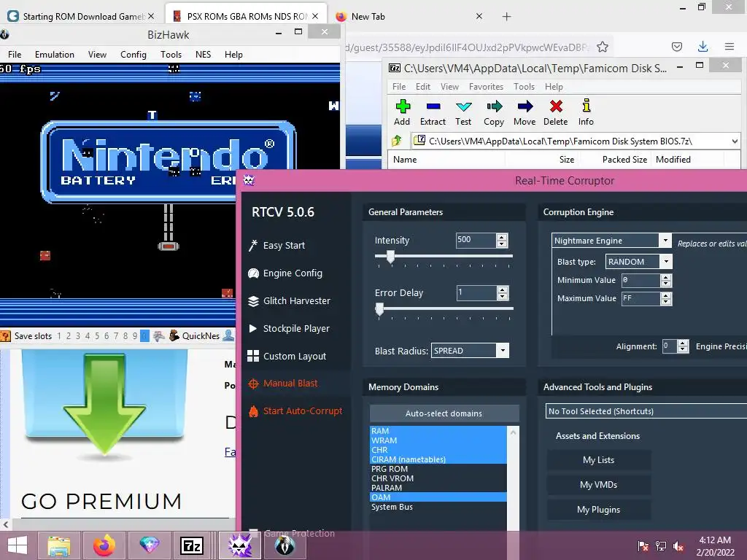Toggle CHR memory domain selection
This screenshot has height=560, width=747.
click(x=438, y=450)
